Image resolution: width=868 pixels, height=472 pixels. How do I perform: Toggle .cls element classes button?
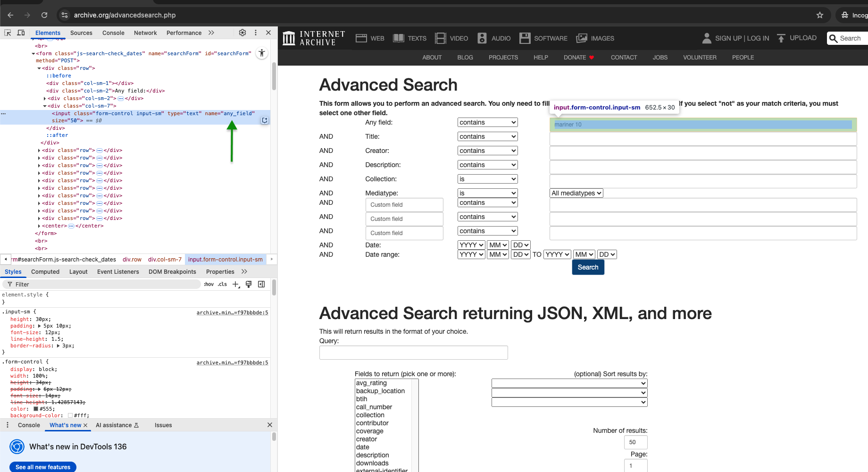click(x=222, y=284)
